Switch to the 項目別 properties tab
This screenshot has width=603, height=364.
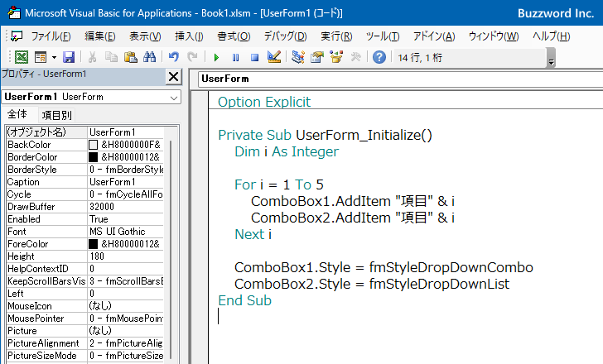tap(56, 115)
